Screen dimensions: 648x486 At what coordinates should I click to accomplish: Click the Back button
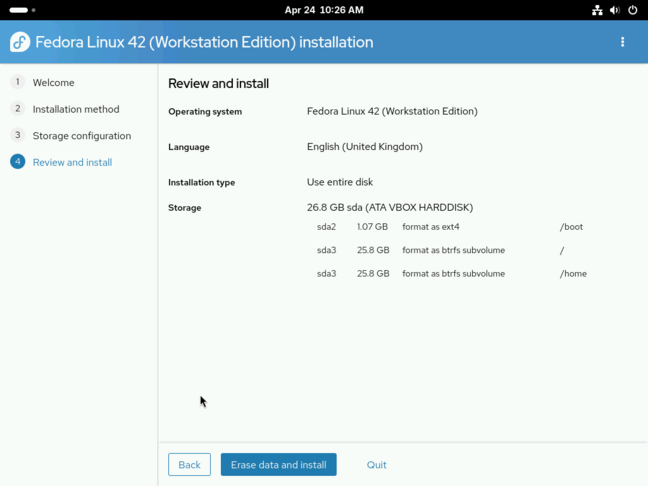coord(189,465)
